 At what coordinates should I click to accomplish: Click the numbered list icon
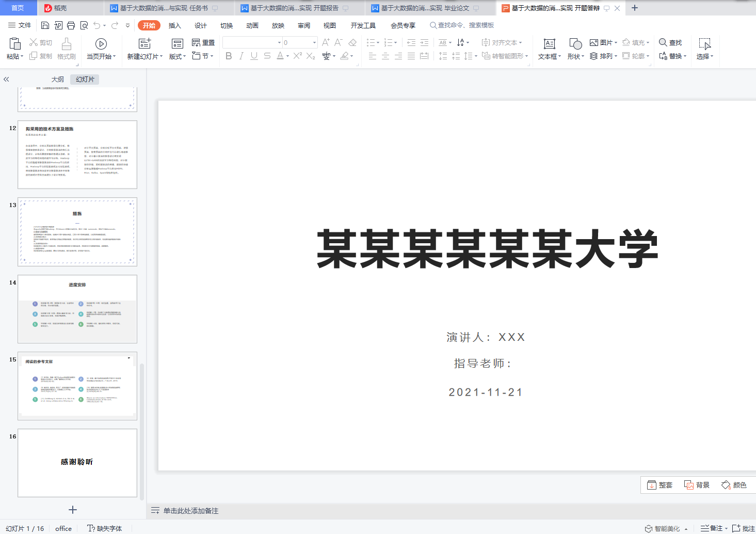[388, 42]
